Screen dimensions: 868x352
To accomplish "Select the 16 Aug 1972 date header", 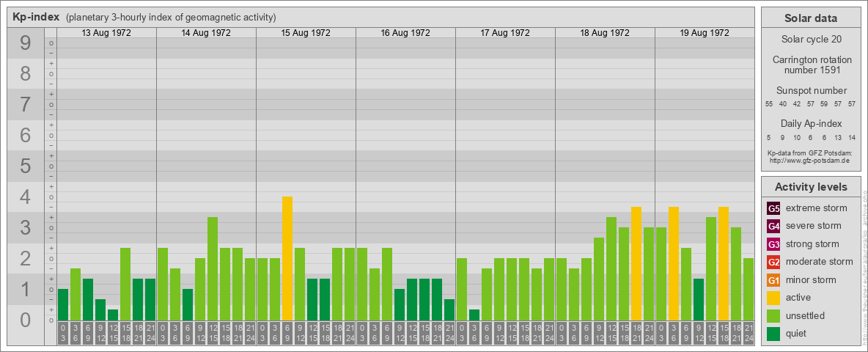I will [x=405, y=33].
